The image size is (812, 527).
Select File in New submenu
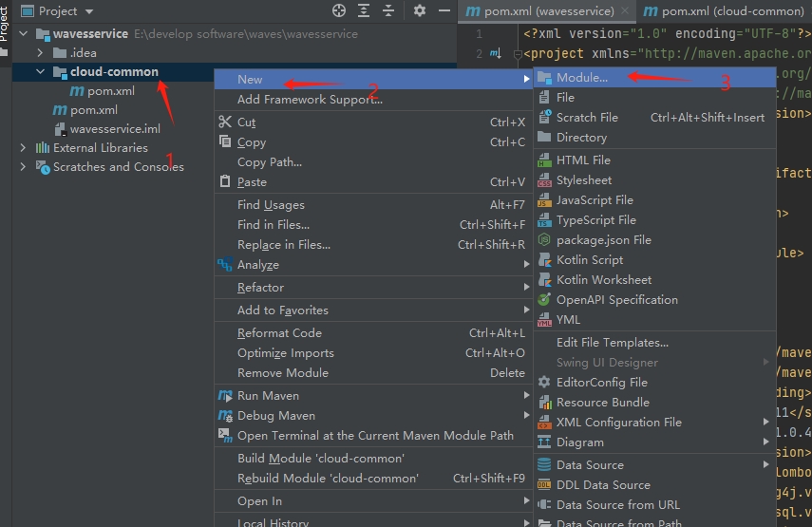[x=654, y=97]
